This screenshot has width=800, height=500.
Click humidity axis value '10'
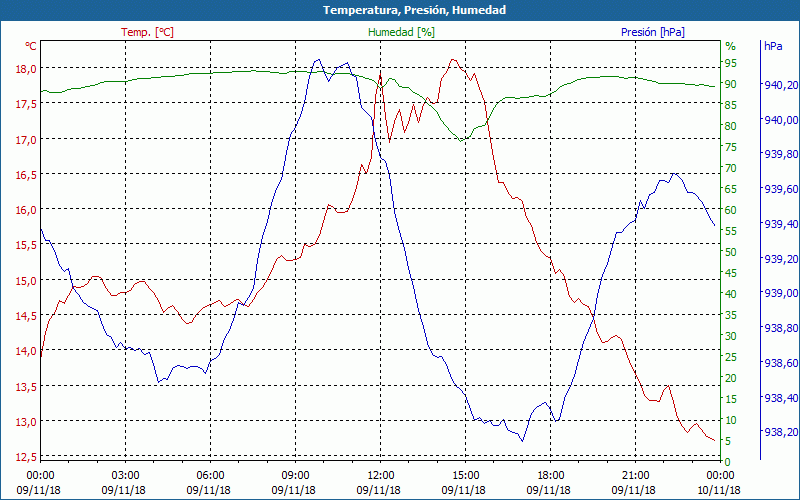(731, 420)
